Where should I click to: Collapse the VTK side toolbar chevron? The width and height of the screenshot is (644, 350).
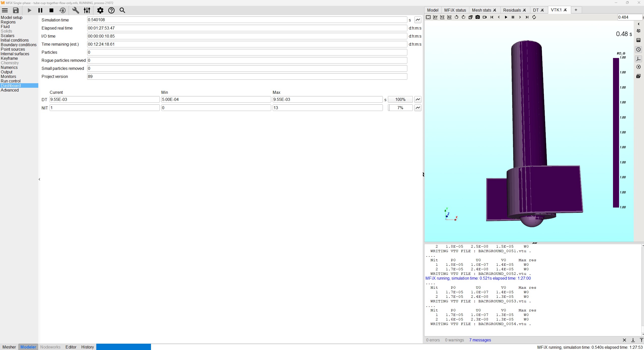click(638, 24)
